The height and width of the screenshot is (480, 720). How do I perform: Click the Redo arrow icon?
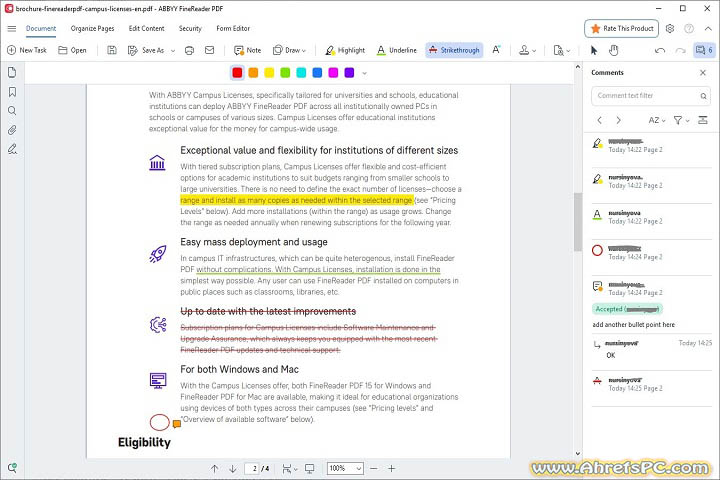(681, 50)
